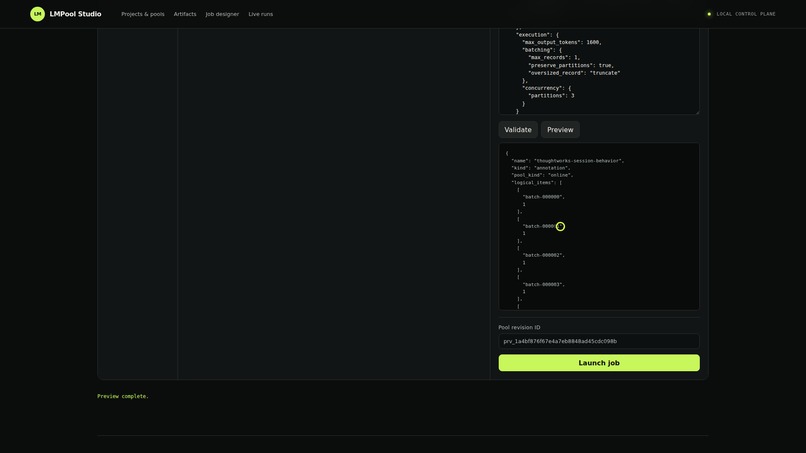Go to Artifacts section

tap(185, 14)
